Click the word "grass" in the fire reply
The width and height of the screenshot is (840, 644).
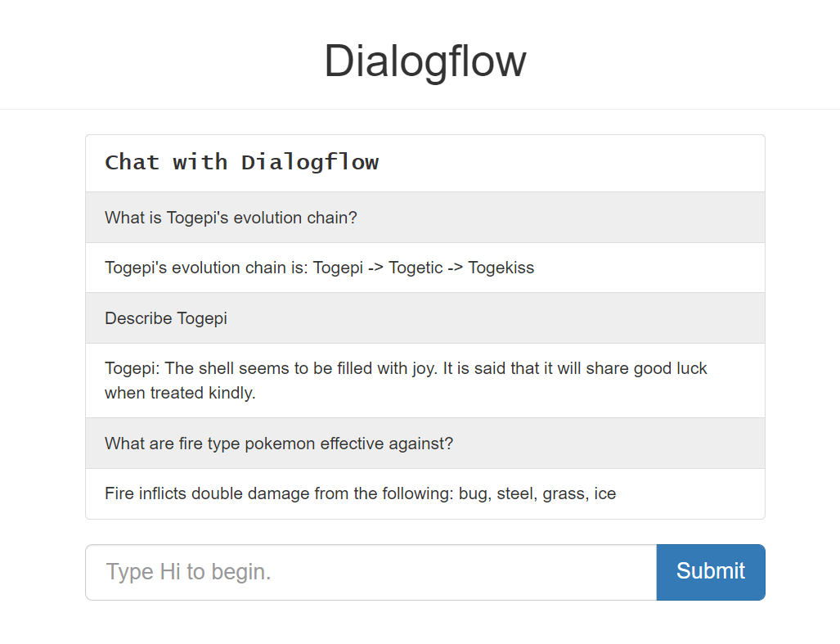(x=564, y=493)
